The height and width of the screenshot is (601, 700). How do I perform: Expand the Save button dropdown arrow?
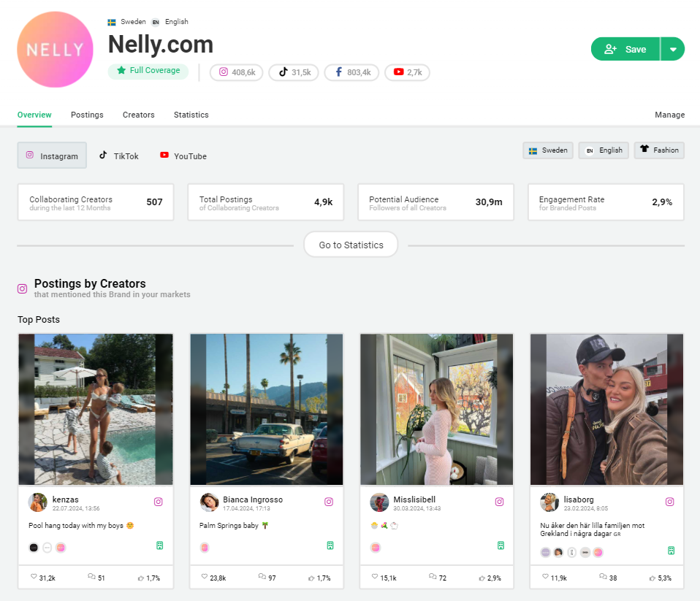click(x=674, y=49)
